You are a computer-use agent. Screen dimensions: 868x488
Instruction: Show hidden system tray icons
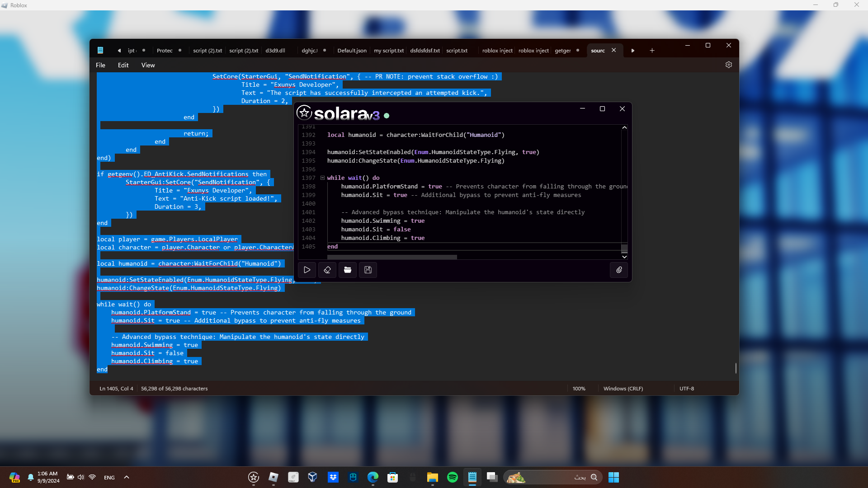tap(127, 477)
